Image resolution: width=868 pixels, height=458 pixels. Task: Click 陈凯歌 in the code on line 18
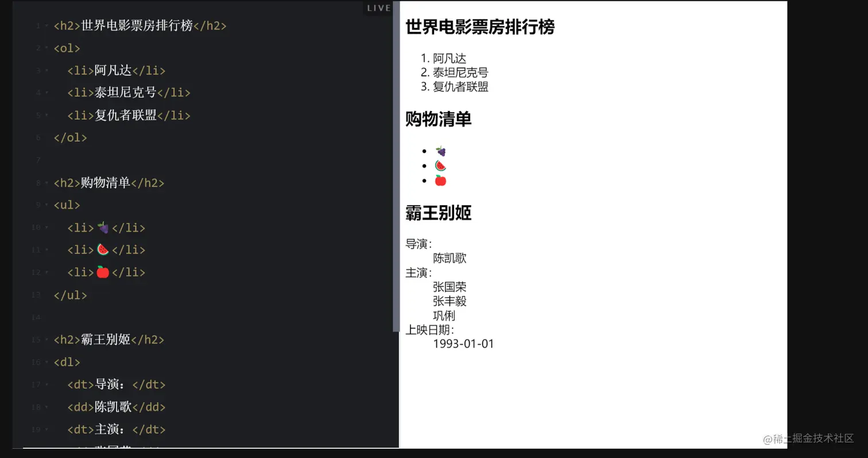(113, 407)
